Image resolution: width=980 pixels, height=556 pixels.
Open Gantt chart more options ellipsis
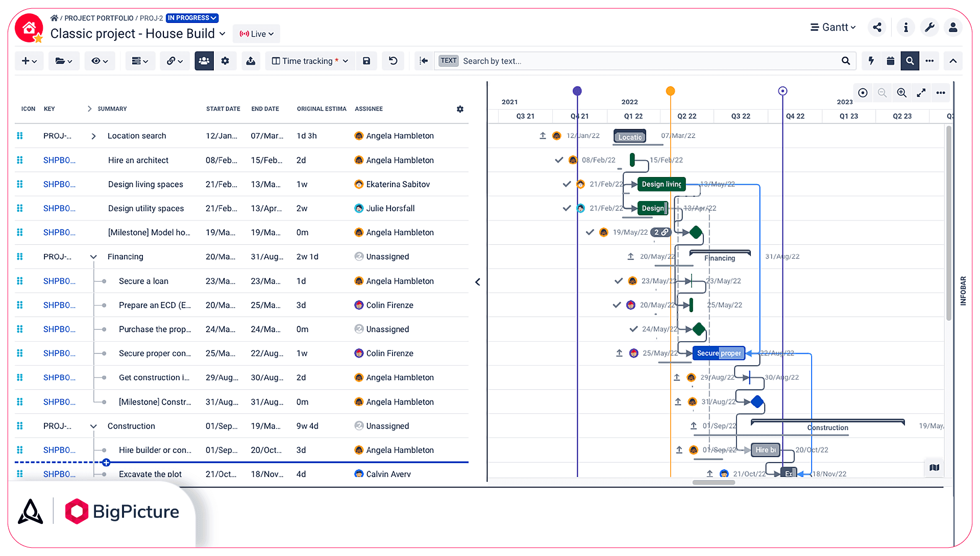[941, 93]
